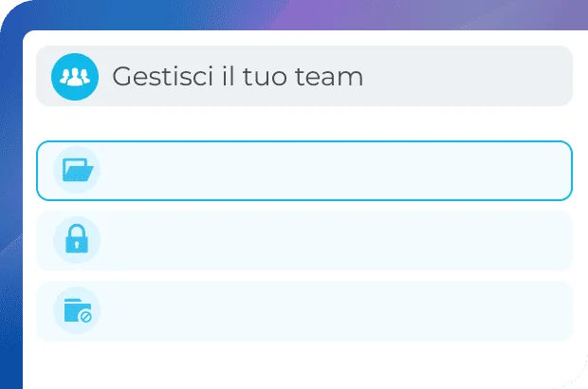The height and width of the screenshot is (389, 588).
Task: Click the padlock icon
Action: coord(77,240)
